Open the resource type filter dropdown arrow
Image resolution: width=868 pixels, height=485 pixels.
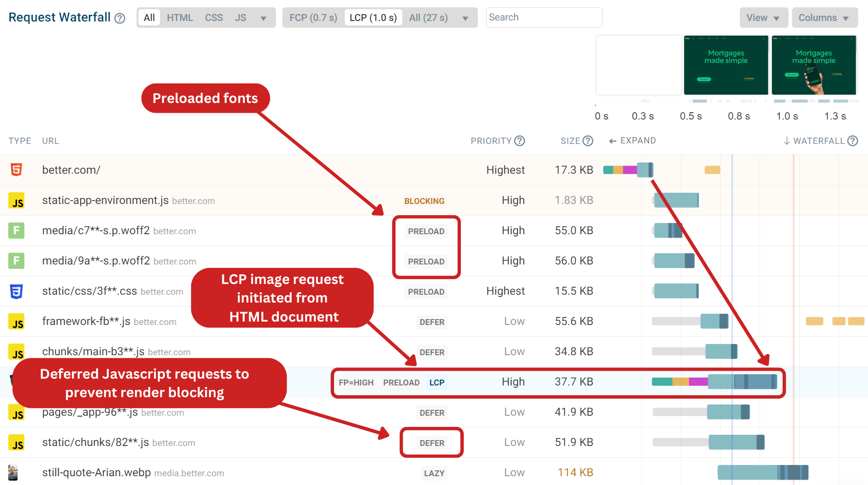pos(263,19)
